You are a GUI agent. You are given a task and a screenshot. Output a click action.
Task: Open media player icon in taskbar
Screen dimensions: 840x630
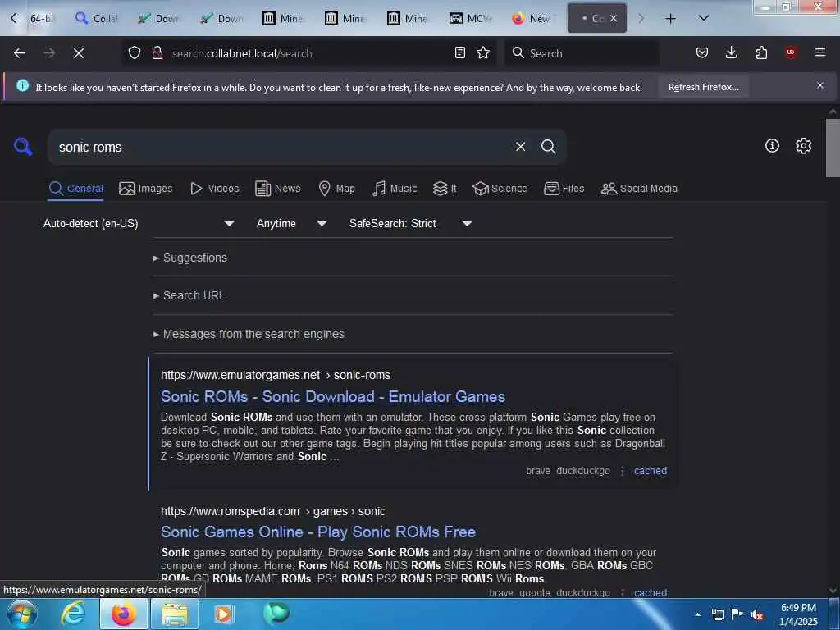223,614
